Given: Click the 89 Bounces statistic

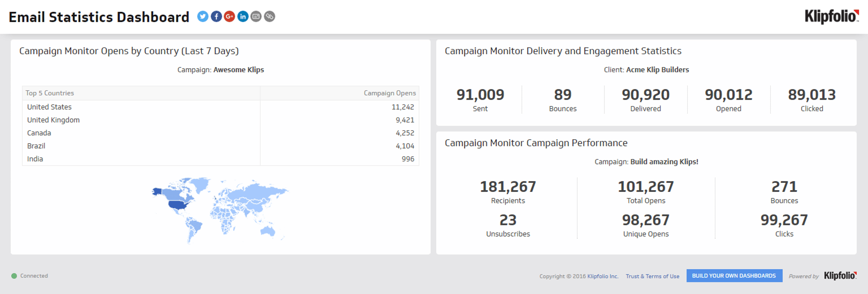Looking at the screenshot, I should pyautogui.click(x=563, y=100).
